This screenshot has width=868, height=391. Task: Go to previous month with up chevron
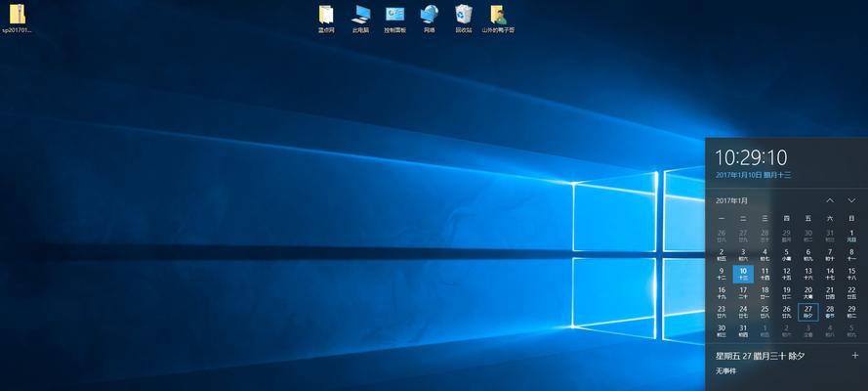tap(830, 200)
